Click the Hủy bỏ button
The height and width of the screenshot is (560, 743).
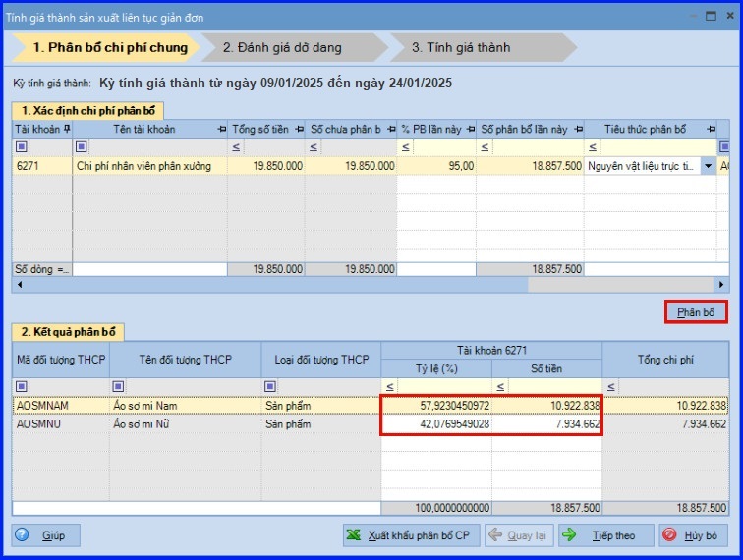[692, 535]
